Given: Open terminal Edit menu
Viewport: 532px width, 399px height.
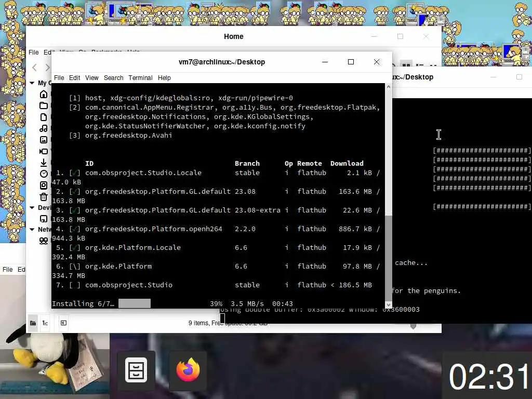Looking at the screenshot, I should (74, 78).
